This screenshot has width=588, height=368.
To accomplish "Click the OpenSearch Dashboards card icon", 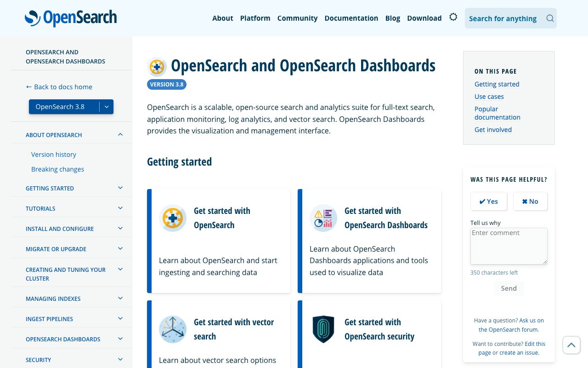I will click(x=323, y=218).
